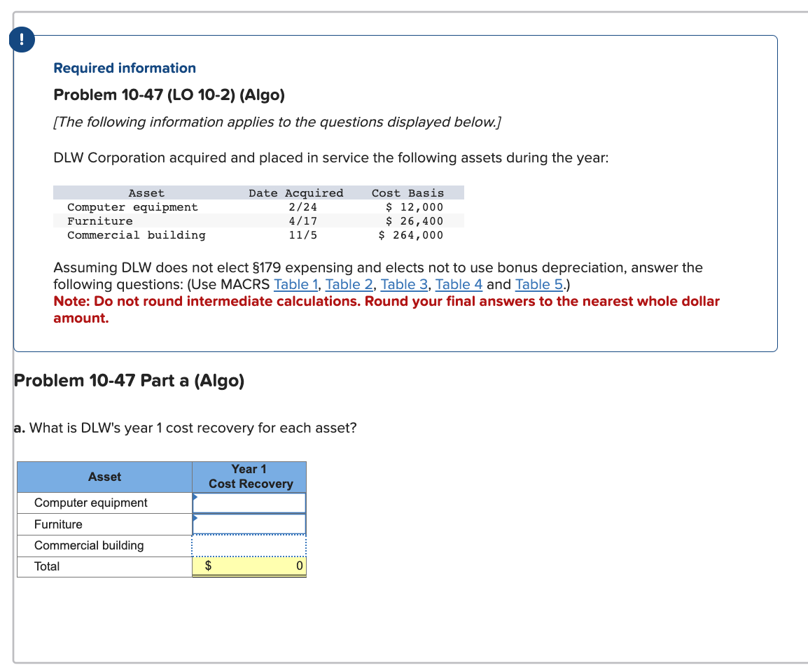This screenshot has width=808, height=672.
Task: Open the MACRS Table 2 link
Action: tap(349, 284)
